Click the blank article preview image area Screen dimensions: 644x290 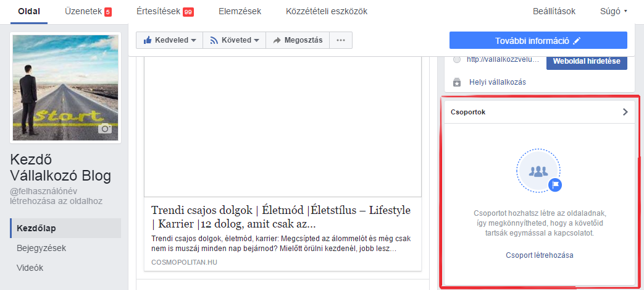point(283,127)
